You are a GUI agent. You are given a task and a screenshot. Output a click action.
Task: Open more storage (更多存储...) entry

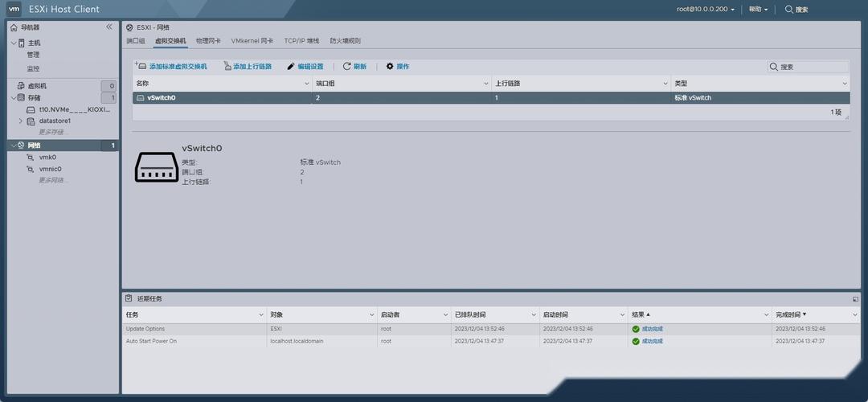coord(52,133)
